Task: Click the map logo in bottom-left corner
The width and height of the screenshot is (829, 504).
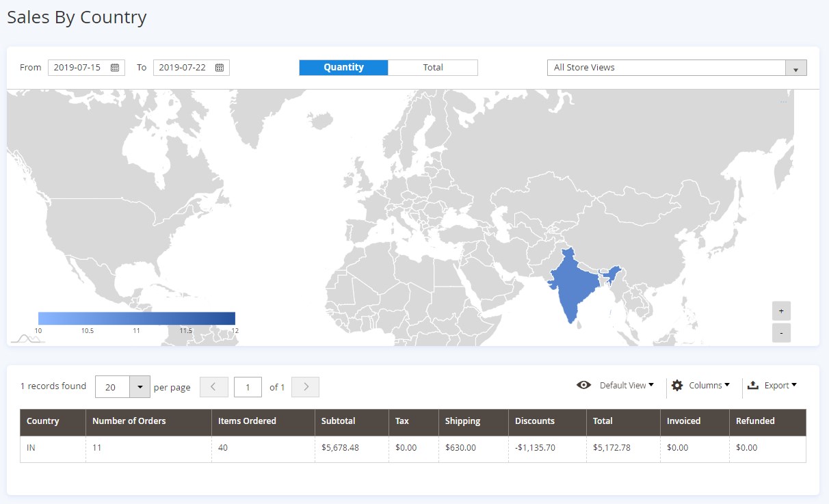Action: point(27,338)
